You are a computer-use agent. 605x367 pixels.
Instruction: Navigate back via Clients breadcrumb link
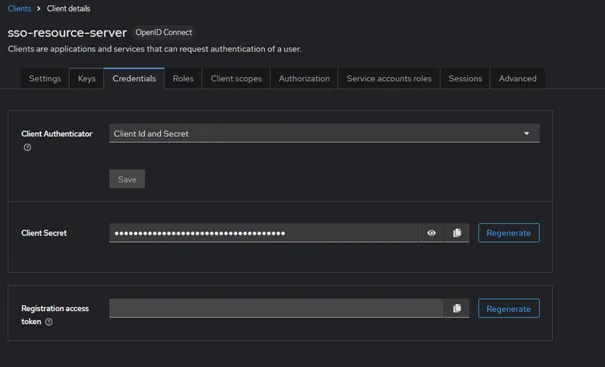click(x=19, y=8)
